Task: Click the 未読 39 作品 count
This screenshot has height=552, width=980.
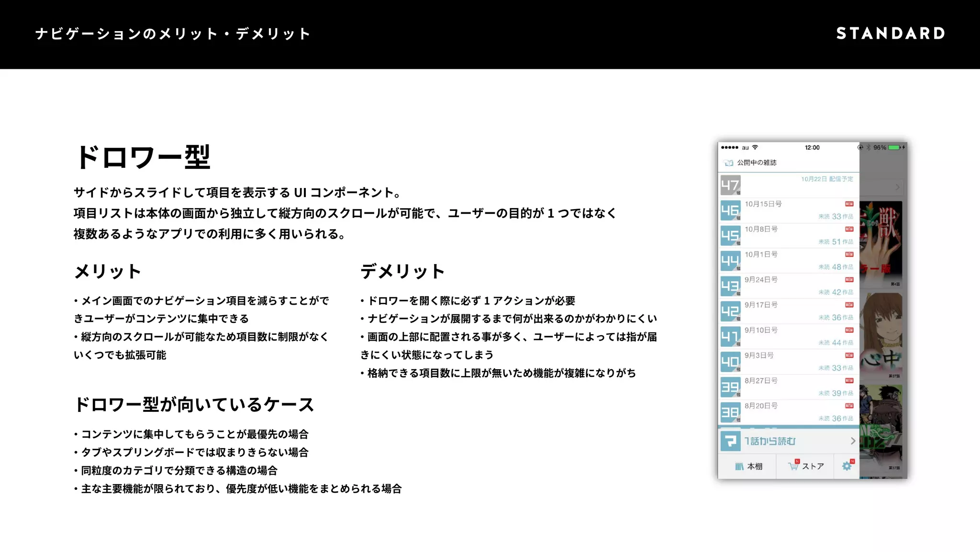Action: point(836,393)
